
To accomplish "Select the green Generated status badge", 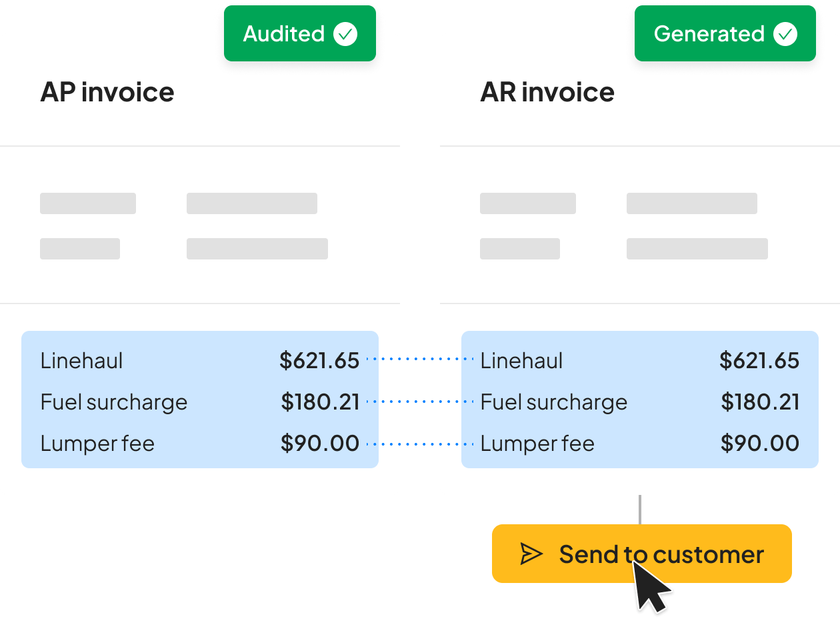I will pos(725,33).
